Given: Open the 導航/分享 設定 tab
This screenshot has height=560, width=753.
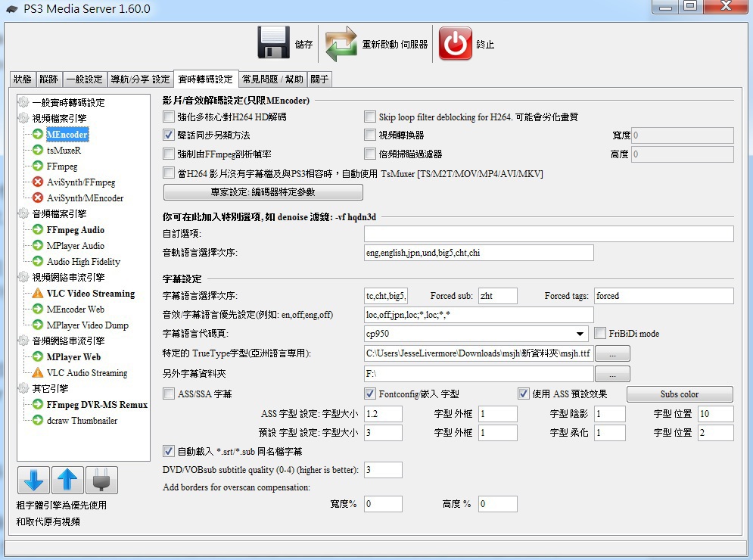Looking at the screenshot, I should 140,79.
